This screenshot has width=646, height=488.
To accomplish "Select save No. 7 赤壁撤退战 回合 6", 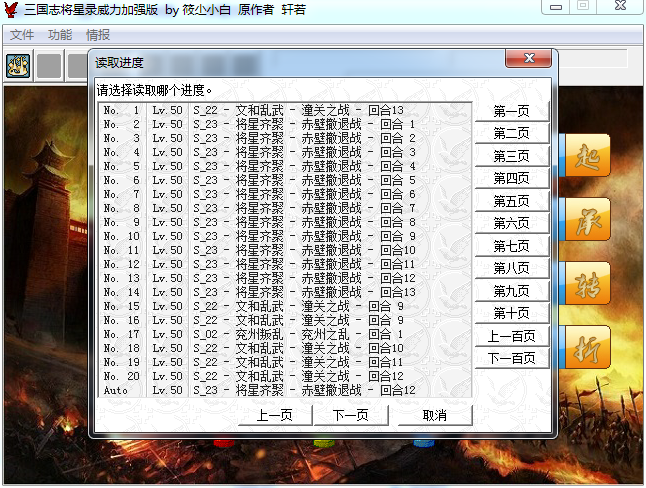I will [285, 195].
